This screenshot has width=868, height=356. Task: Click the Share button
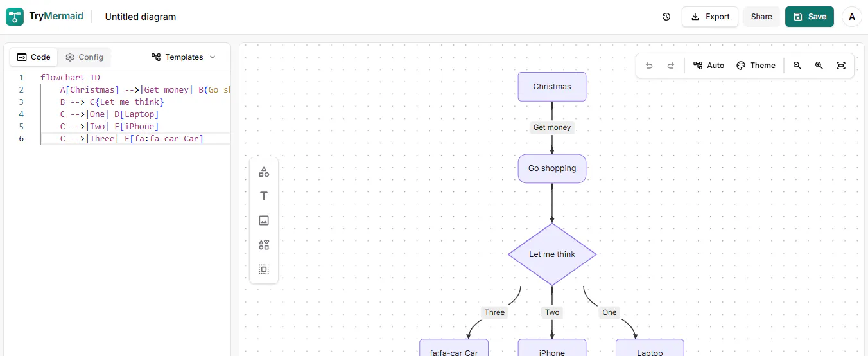click(x=761, y=17)
